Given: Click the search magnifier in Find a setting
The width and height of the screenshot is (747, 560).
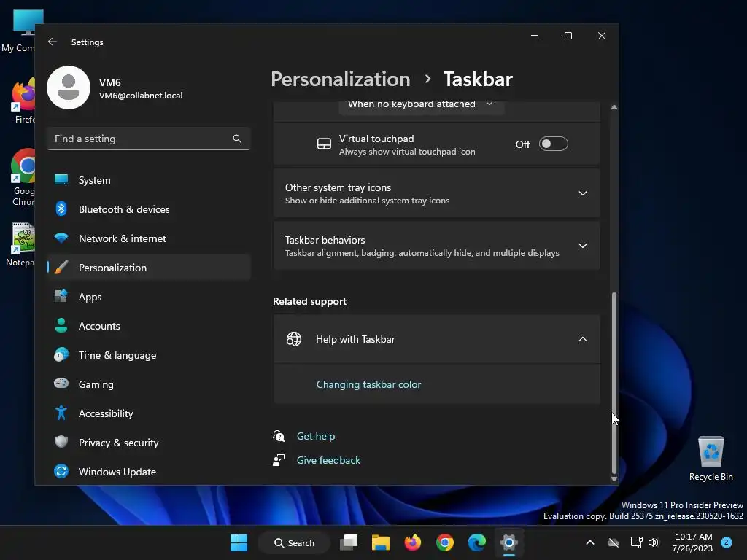Looking at the screenshot, I should point(237,139).
